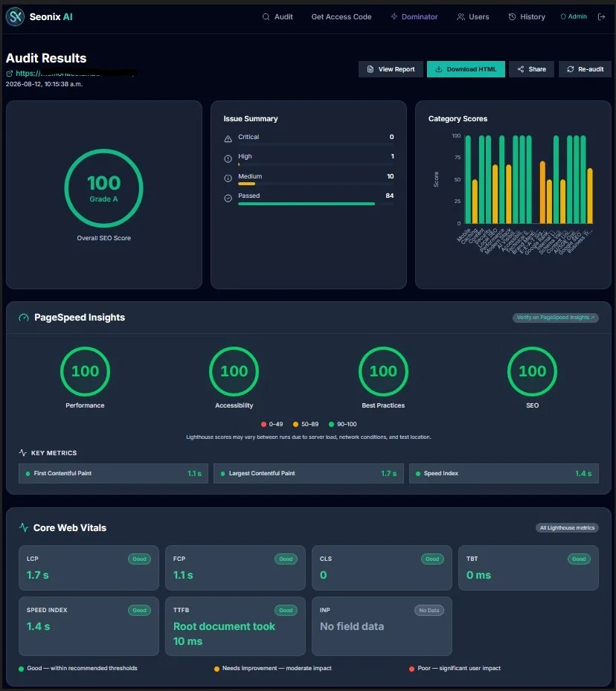Screen dimensions: 616x691
Task: Click the Good badge on TBT card
Action: pos(579,559)
